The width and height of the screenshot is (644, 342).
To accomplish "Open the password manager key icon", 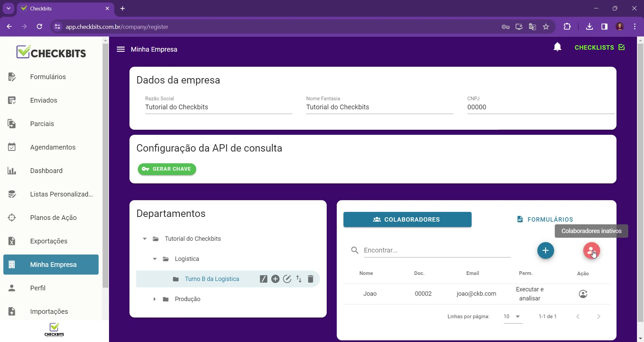I will point(505,27).
